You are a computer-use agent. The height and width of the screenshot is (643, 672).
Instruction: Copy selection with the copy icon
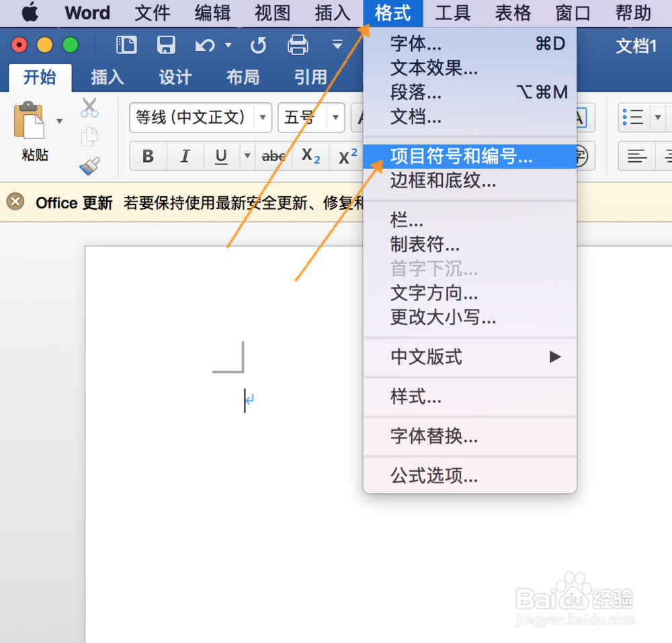pos(89,137)
